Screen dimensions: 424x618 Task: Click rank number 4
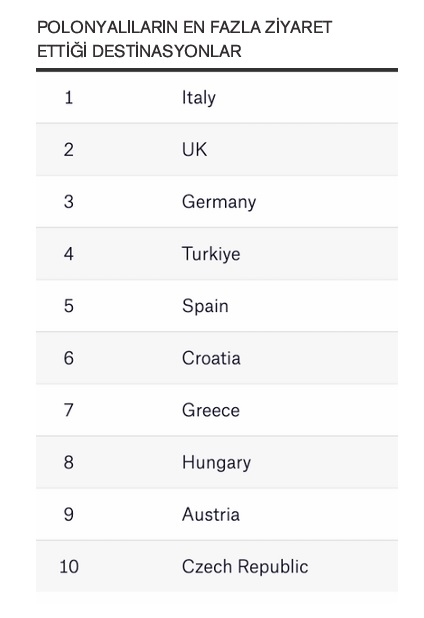[x=69, y=254]
